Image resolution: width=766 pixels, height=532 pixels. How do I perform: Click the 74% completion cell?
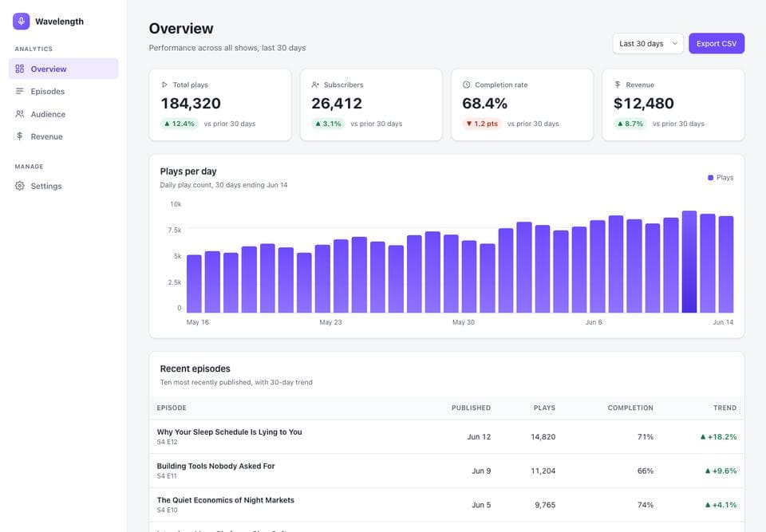[646, 505]
